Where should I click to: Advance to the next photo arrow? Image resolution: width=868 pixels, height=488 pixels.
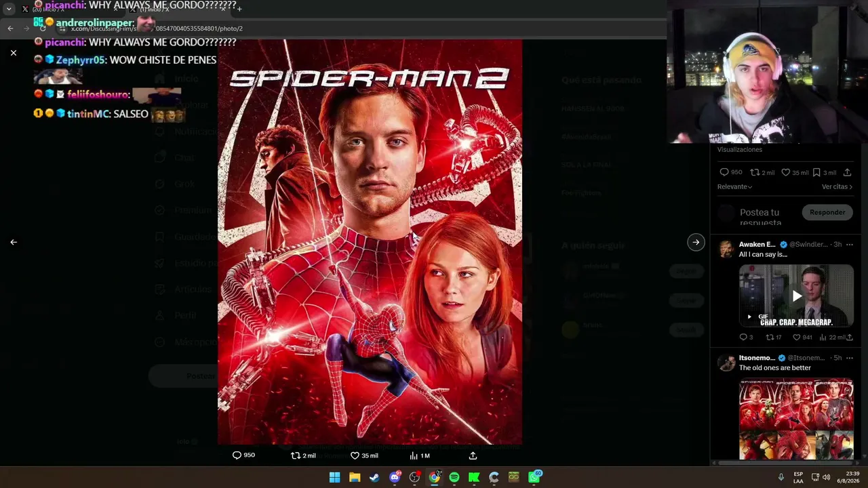pos(696,242)
